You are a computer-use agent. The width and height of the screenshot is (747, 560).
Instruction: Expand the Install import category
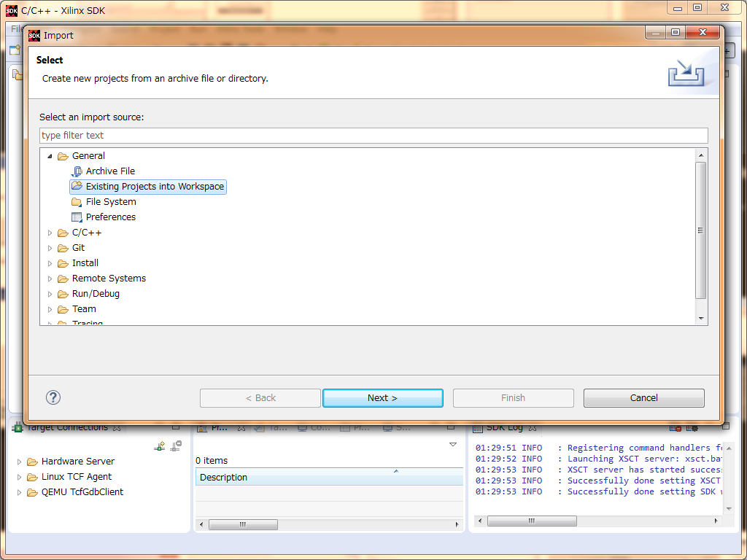50,263
